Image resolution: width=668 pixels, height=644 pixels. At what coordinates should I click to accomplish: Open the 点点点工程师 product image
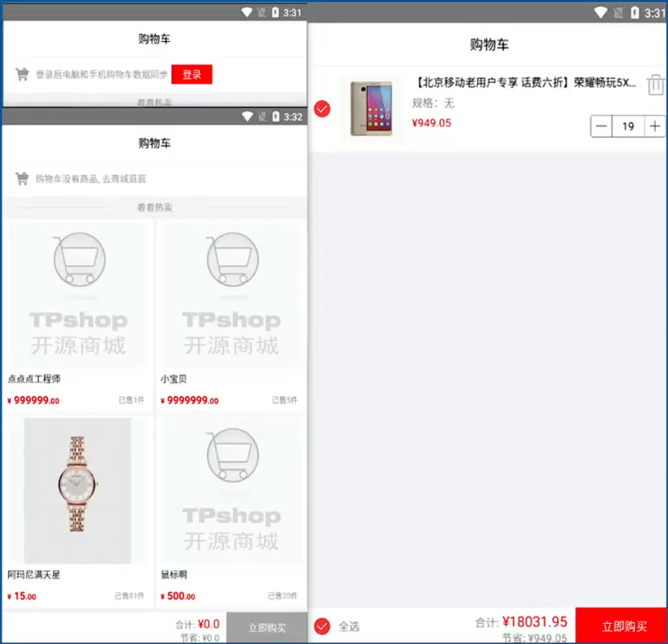point(79,294)
